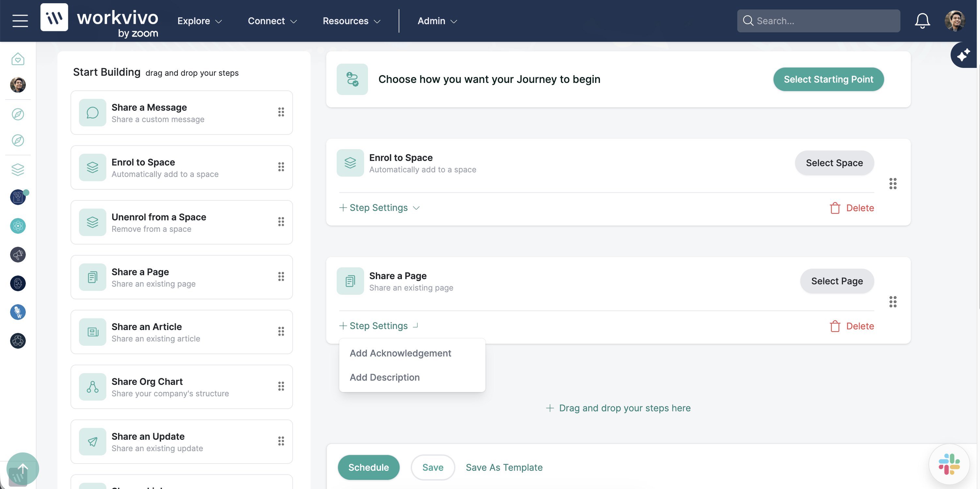Click 'Choose how you want your Journey to begin'
980x489 pixels.
pyautogui.click(x=489, y=79)
